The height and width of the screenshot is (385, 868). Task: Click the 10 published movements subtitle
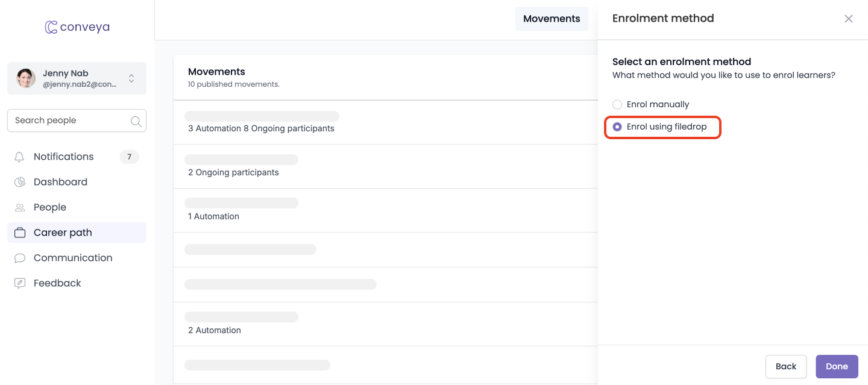pyautogui.click(x=234, y=84)
